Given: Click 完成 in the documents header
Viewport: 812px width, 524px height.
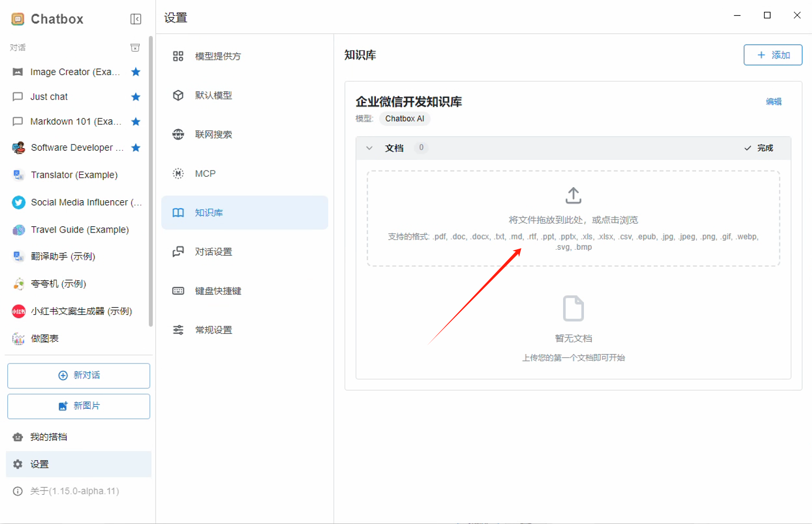Looking at the screenshot, I should 759,148.
